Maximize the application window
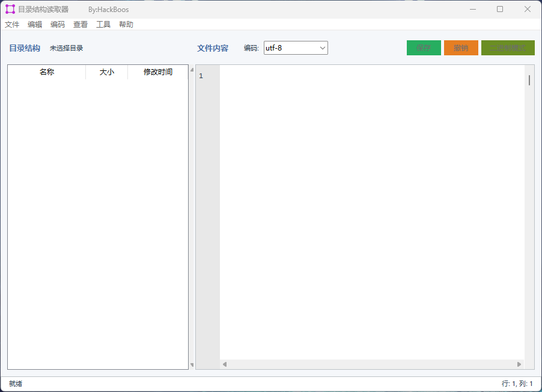 pos(500,9)
